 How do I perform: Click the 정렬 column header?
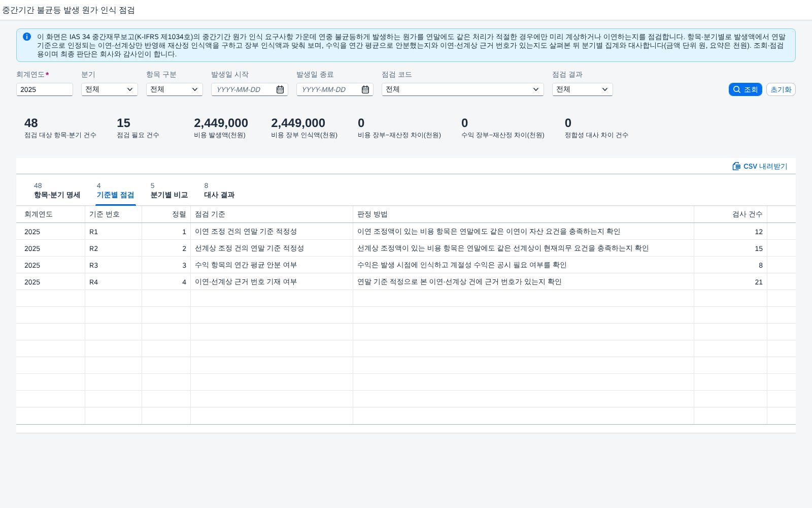click(x=166, y=214)
